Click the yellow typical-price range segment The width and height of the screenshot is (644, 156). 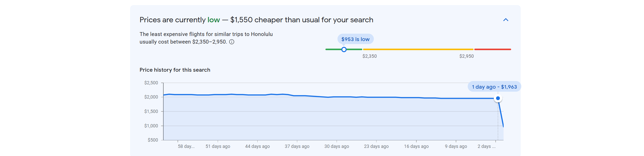[x=418, y=49]
